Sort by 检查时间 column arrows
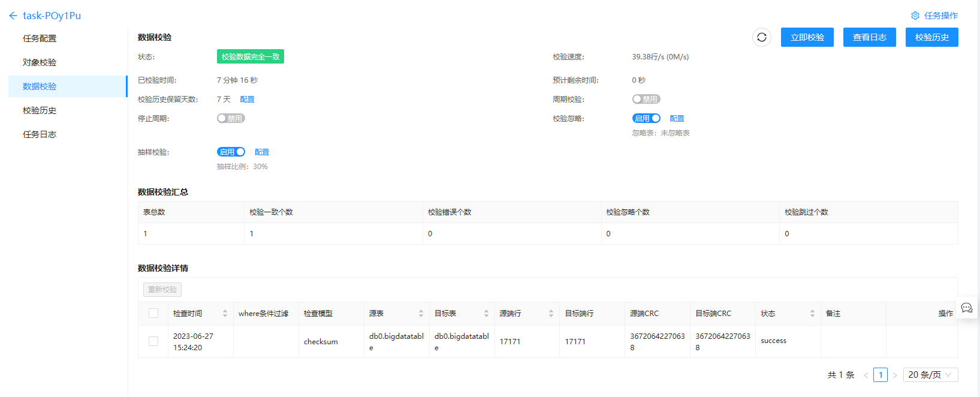 (x=225, y=314)
